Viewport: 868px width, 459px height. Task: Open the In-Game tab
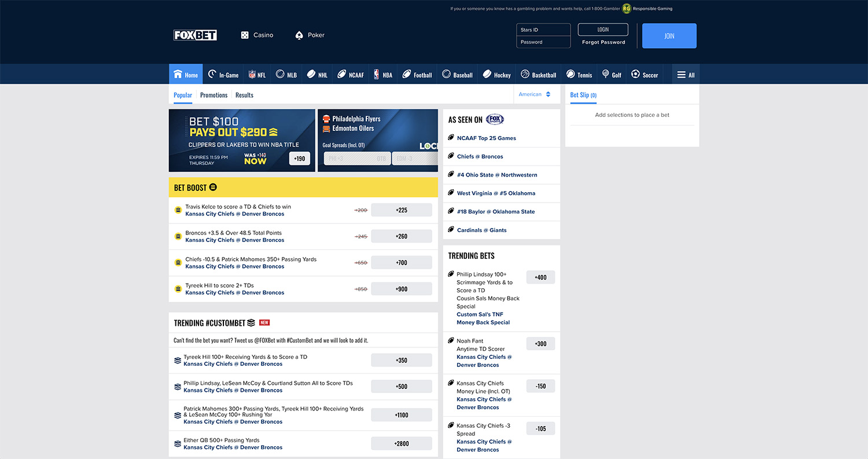223,75
